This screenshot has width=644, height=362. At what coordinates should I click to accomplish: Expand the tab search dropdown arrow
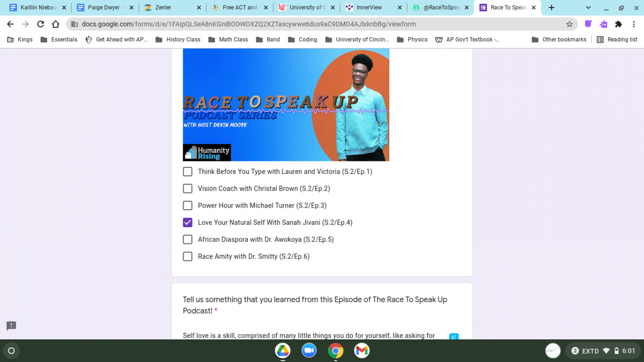(x=588, y=8)
